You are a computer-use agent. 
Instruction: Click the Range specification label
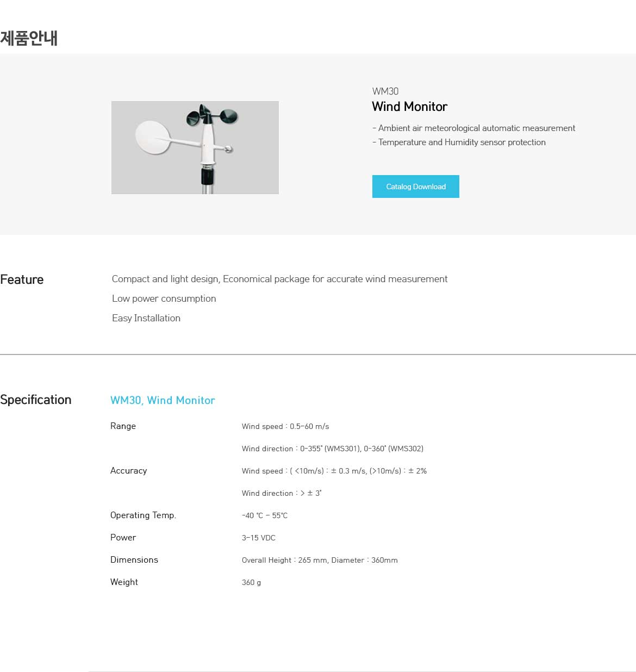coord(123,426)
